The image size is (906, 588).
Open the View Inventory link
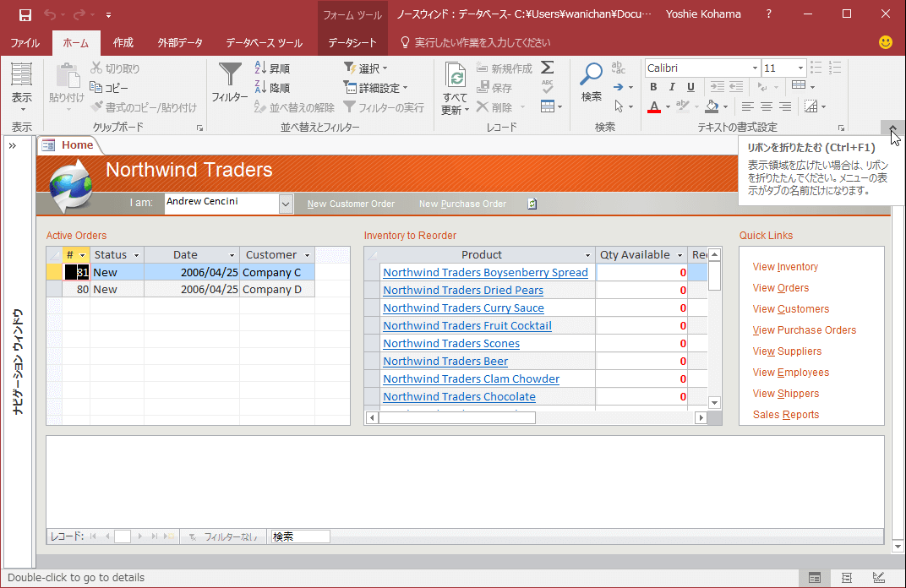click(785, 267)
